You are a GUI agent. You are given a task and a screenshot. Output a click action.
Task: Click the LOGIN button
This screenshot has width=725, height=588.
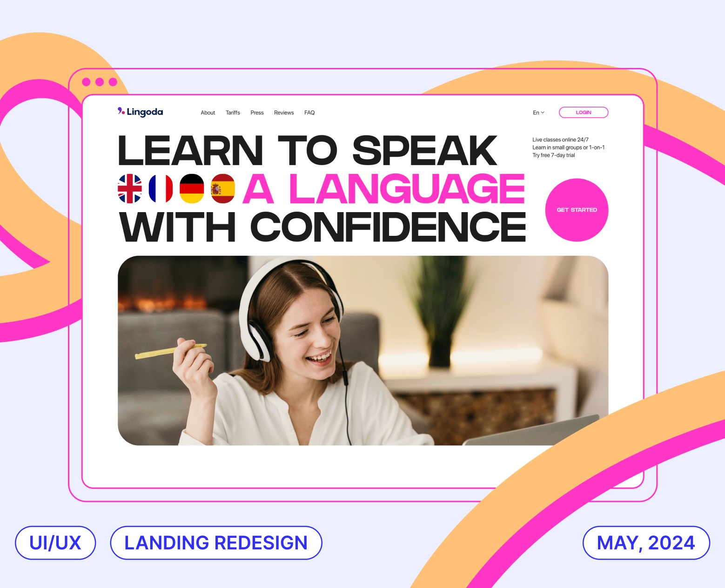[584, 112]
